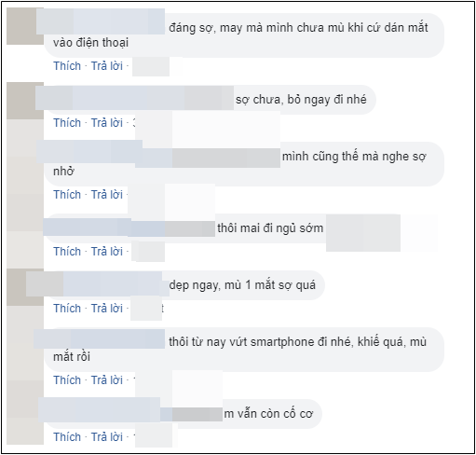Click Thích under 'sợ chưa, bỏ ngay đi nhé'
476x455 pixels.
(67, 123)
